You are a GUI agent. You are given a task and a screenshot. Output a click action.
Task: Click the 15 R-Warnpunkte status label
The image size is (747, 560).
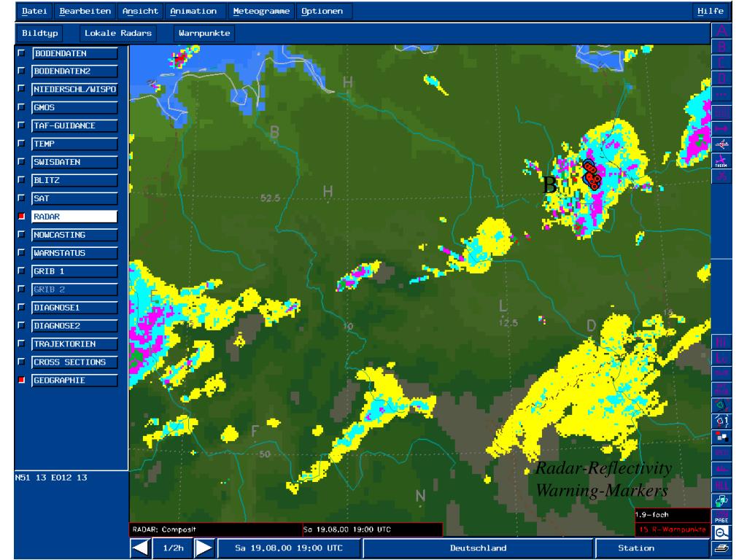[672, 529]
